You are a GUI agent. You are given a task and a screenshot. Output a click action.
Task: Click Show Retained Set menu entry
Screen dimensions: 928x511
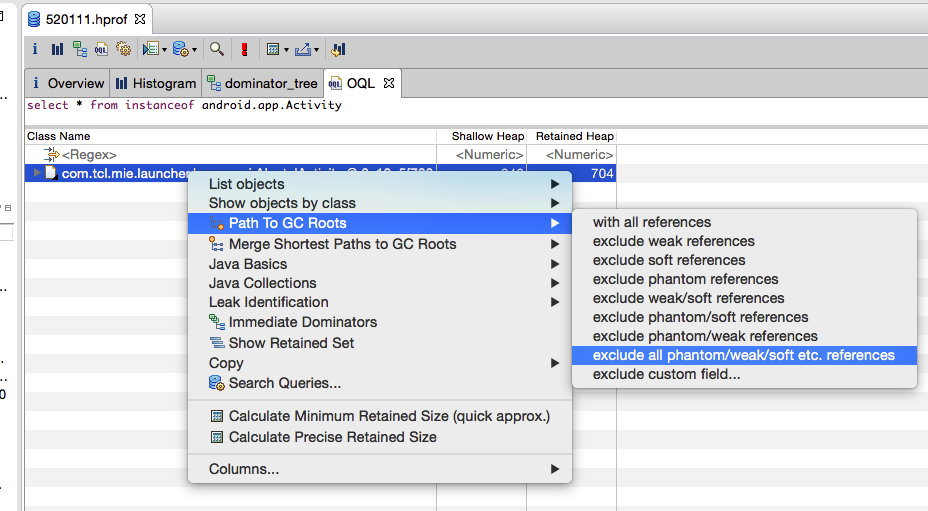(x=291, y=343)
